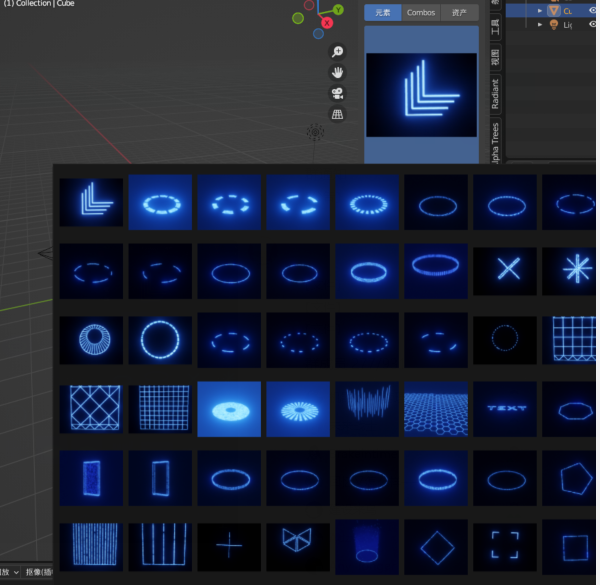Open the Radiant sidebar tab
The height and width of the screenshot is (585, 600).
point(495,94)
